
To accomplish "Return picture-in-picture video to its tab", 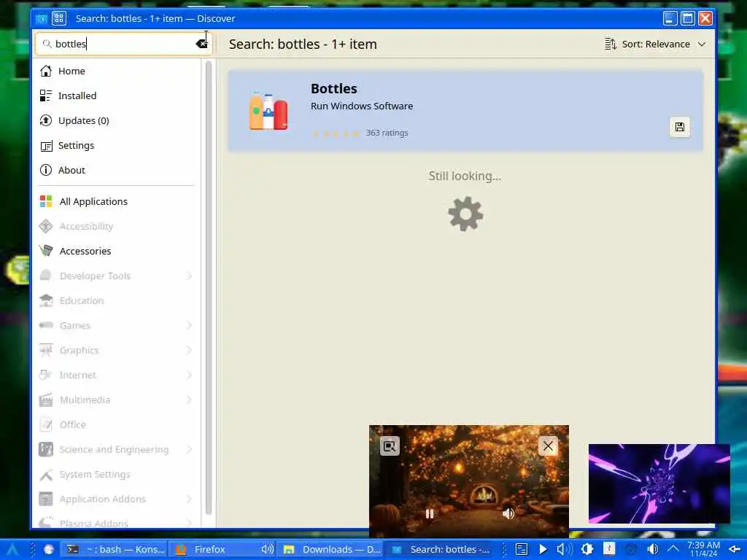I will click(x=390, y=446).
